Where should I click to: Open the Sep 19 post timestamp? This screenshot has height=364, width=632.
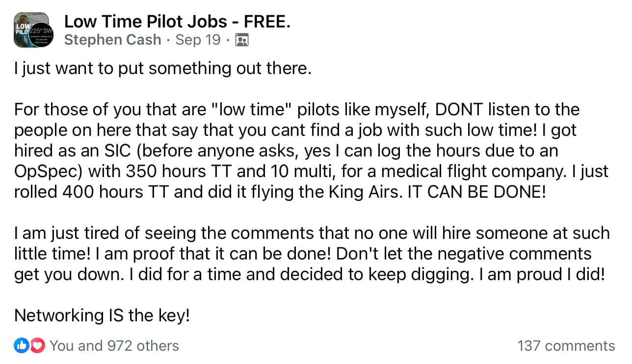[198, 40]
